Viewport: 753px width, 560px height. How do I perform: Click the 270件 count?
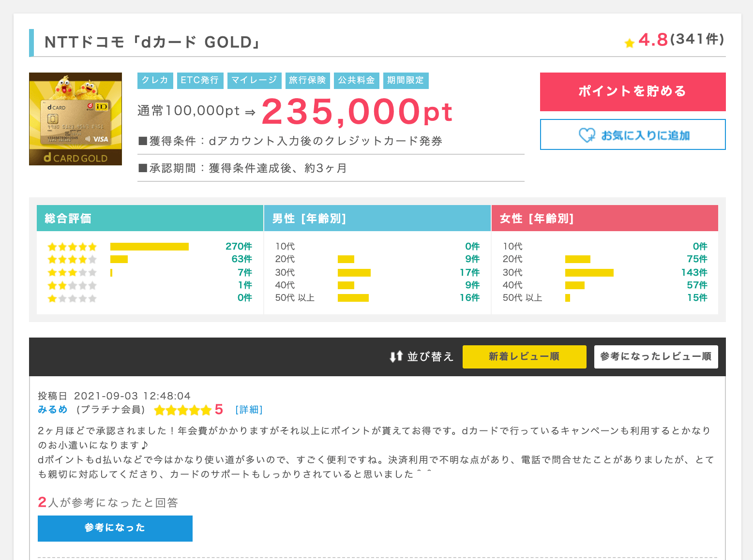[239, 247]
